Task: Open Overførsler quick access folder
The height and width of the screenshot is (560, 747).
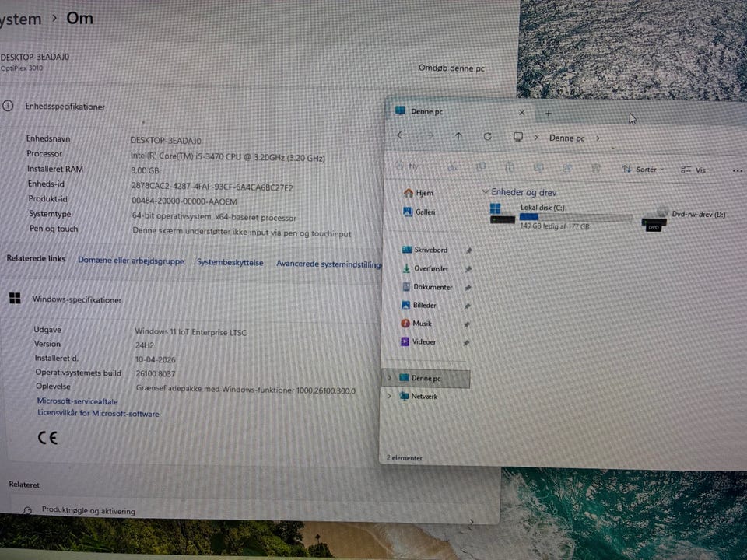Action: 426,268
